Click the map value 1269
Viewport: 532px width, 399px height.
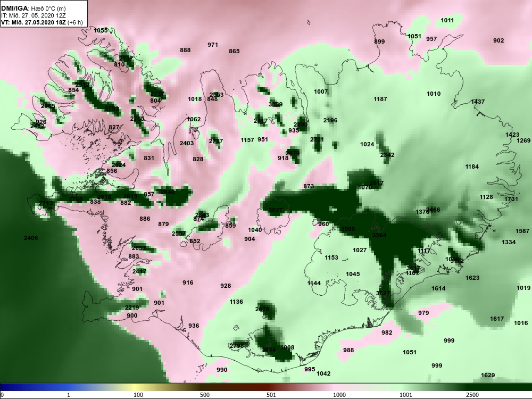tap(523, 140)
